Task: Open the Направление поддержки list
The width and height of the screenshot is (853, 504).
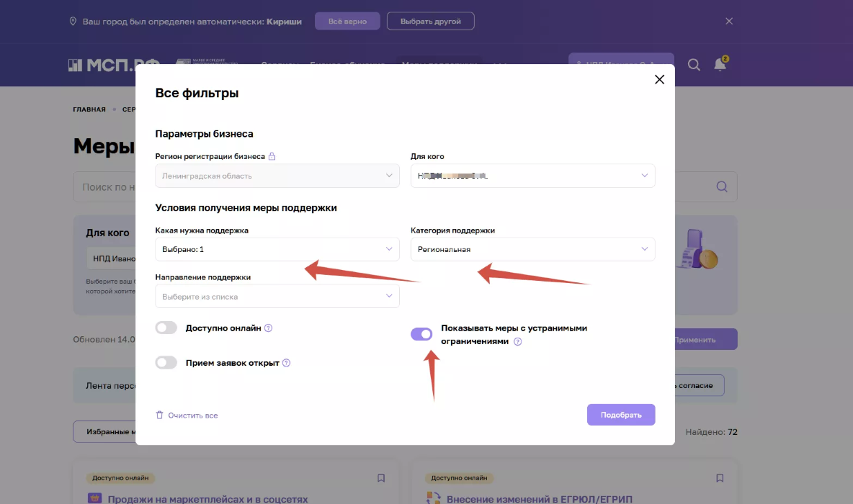Action: (277, 296)
